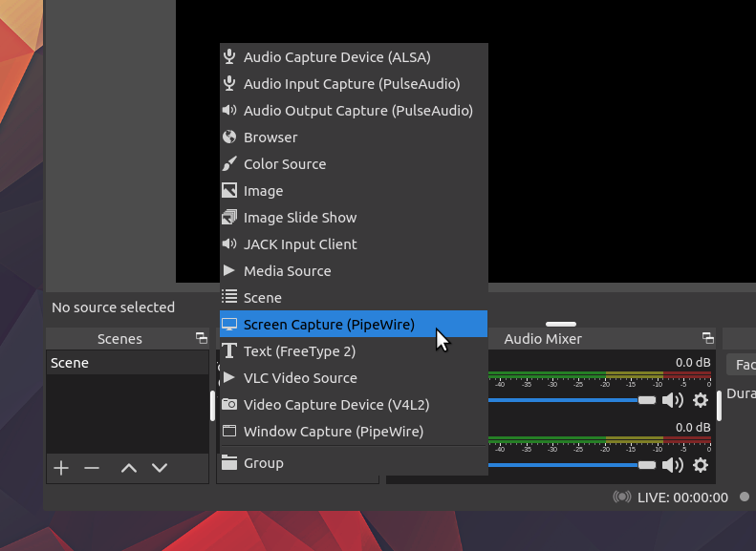Open the Fade transition dropdown
Screen dimensions: 756x551
tap(742, 365)
